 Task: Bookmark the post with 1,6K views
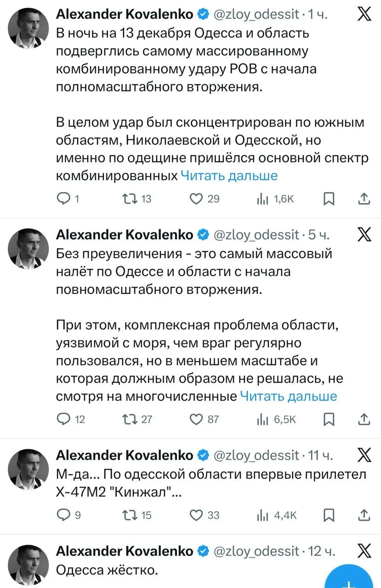[329, 199]
